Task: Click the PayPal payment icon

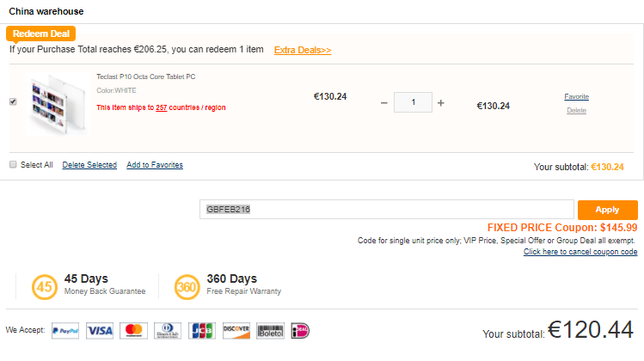Action: click(x=65, y=331)
